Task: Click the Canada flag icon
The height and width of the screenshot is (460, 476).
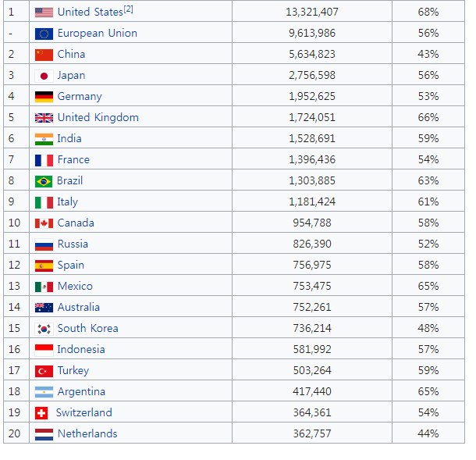Action: pyautogui.click(x=44, y=223)
